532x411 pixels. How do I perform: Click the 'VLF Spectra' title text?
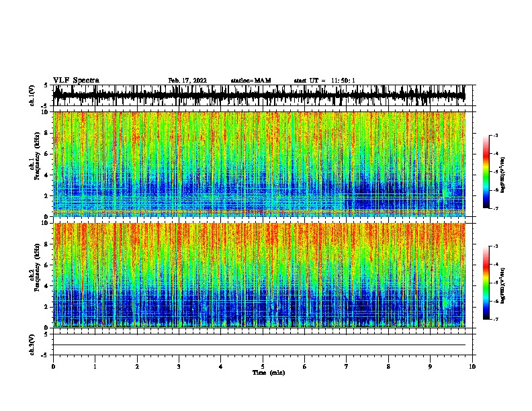(x=76, y=81)
